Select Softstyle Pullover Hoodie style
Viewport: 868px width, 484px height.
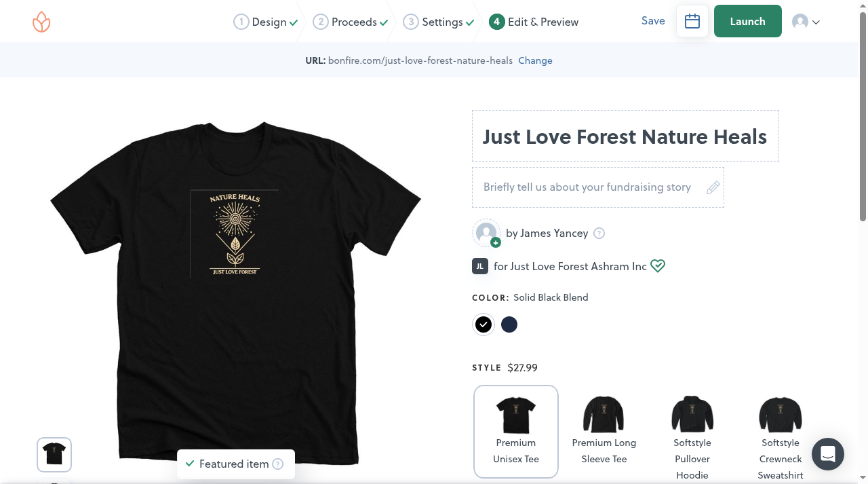point(692,436)
